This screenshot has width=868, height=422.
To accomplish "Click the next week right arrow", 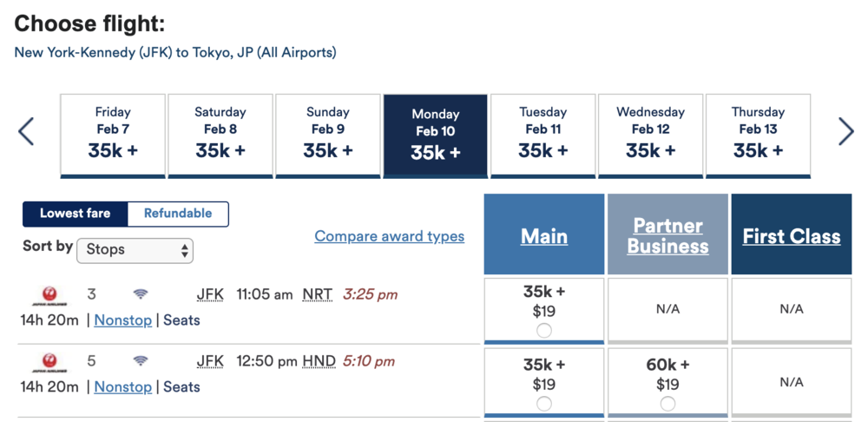I will tap(846, 132).
